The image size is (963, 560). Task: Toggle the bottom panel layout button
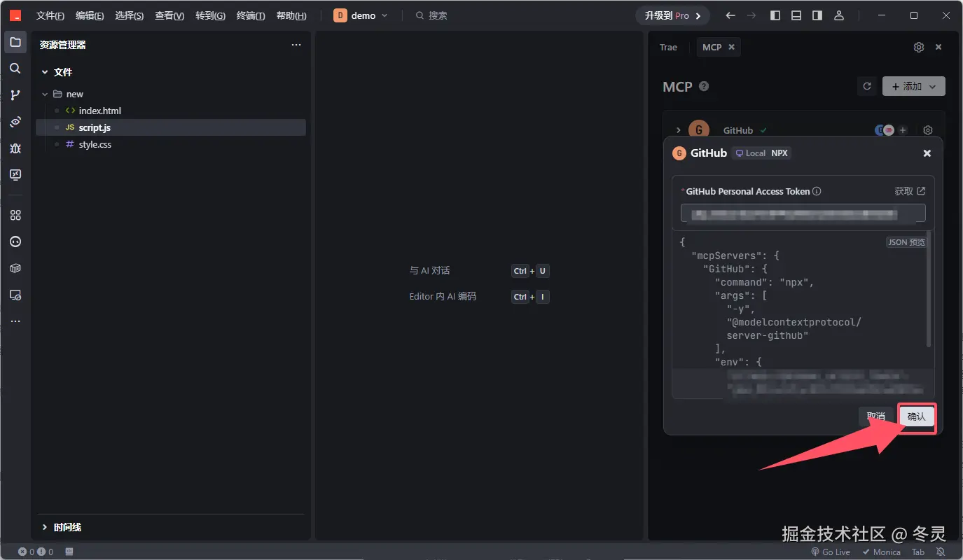(796, 15)
